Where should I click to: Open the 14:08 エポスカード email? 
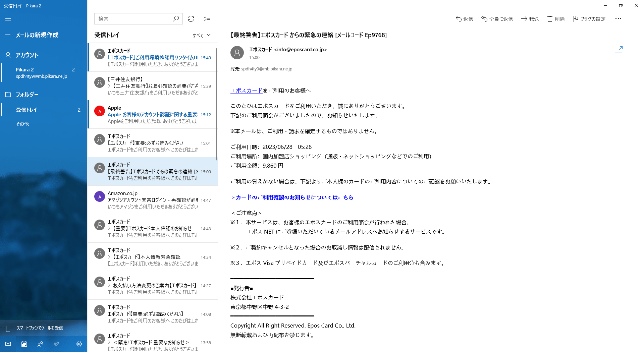click(x=153, y=314)
